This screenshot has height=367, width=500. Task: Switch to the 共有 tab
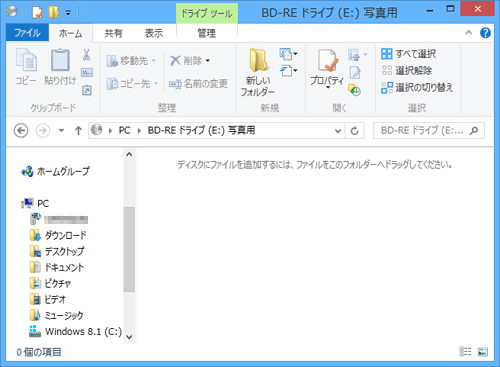pos(113,33)
